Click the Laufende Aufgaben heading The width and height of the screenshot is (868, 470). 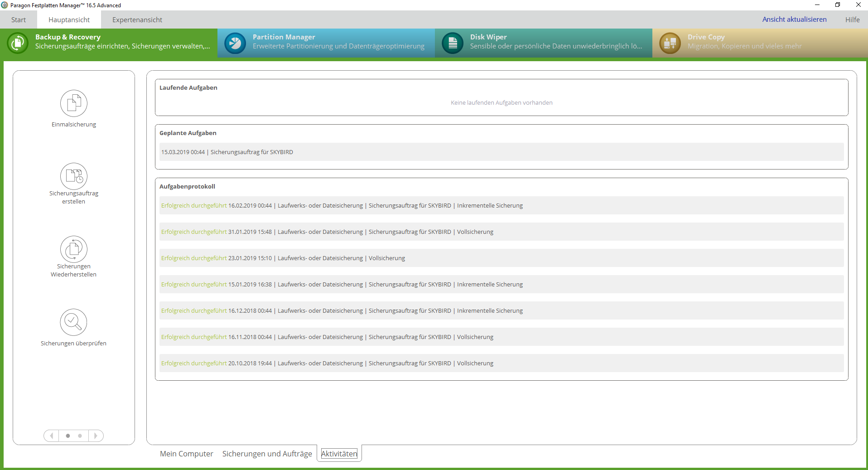188,87
